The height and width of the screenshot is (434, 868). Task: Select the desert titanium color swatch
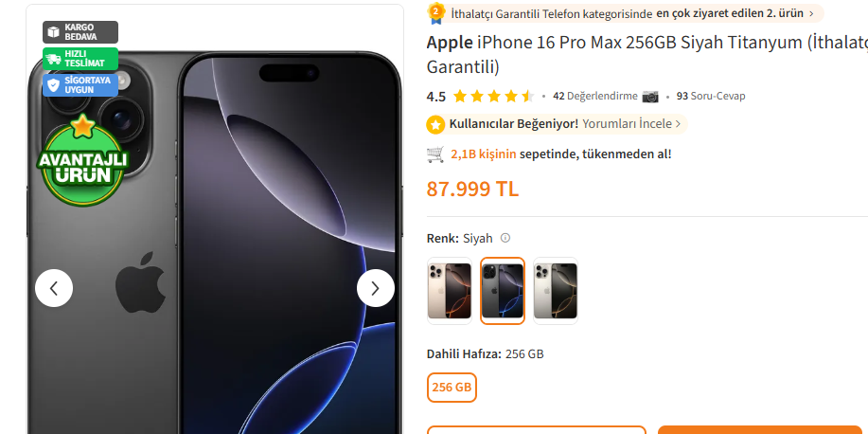(450, 291)
